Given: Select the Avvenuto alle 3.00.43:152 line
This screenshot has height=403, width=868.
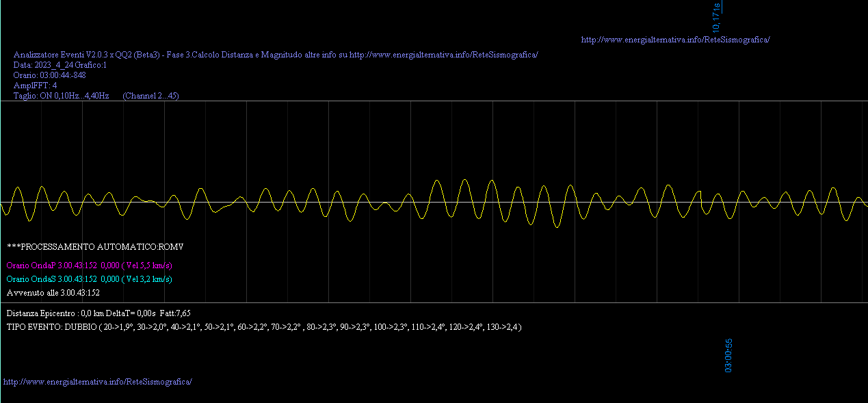Looking at the screenshot, I should [x=53, y=293].
